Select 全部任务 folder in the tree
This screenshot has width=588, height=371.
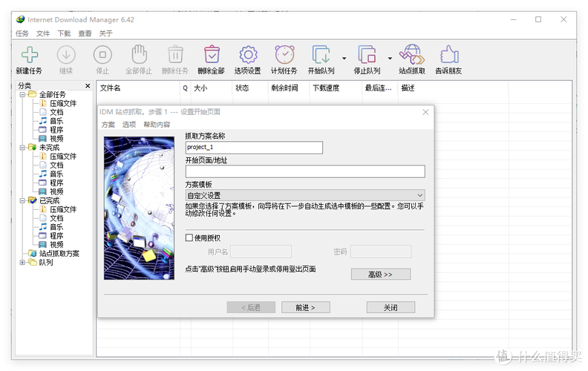click(52, 94)
